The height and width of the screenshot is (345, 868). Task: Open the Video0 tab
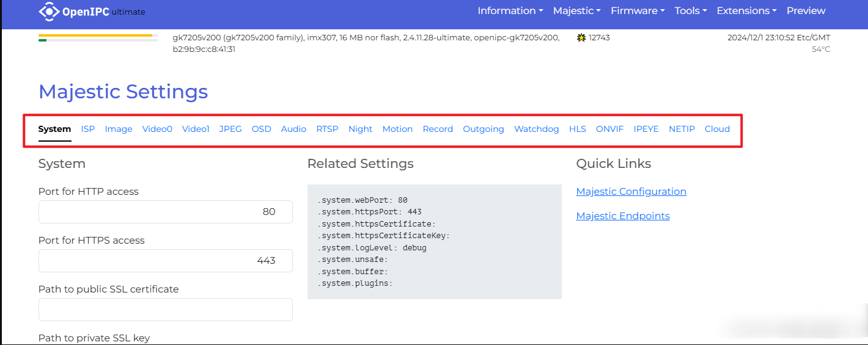[157, 129]
